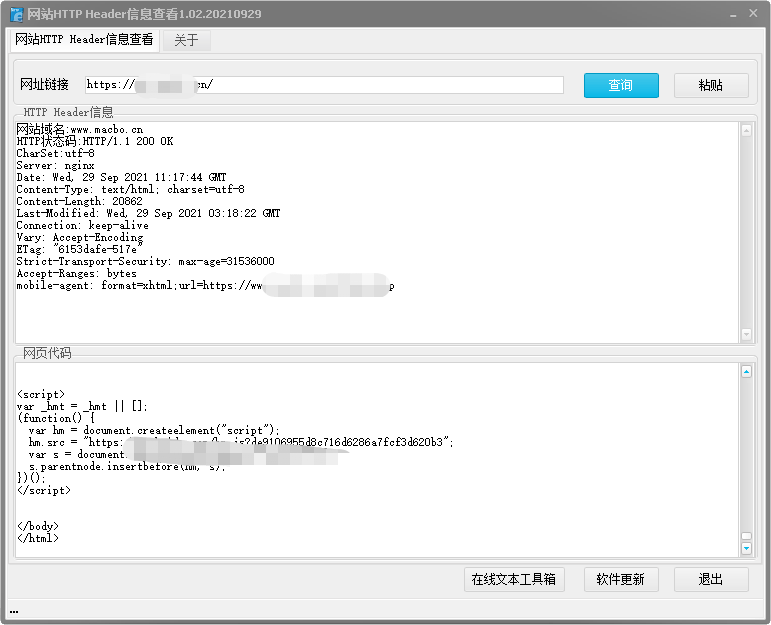Click the '(function() {' code line
The width and height of the screenshot is (771, 625).
[56, 418]
